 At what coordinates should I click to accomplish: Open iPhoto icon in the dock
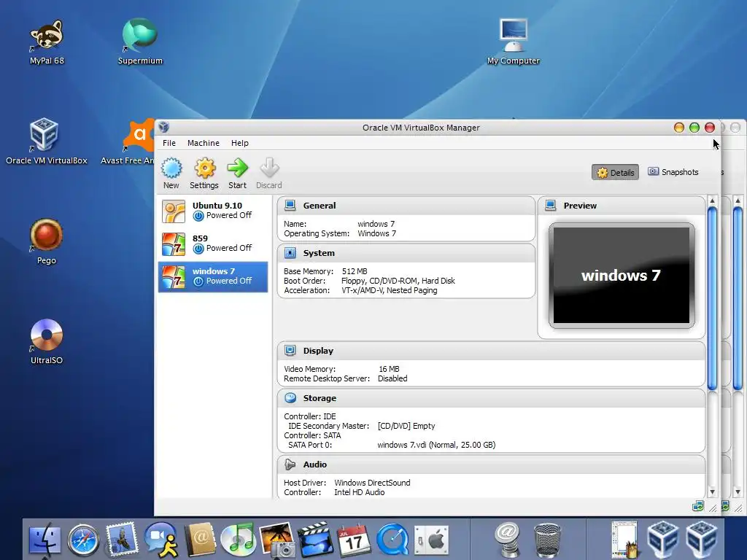pos(276,540)
